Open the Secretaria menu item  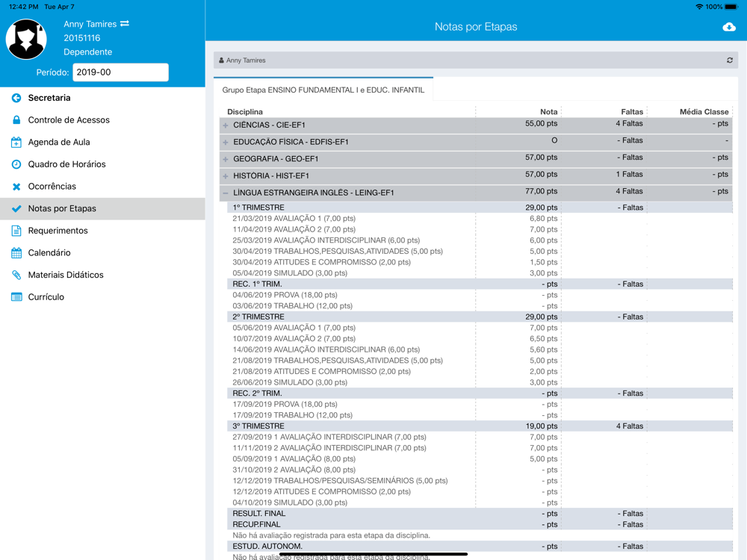(x=102, y=98)
